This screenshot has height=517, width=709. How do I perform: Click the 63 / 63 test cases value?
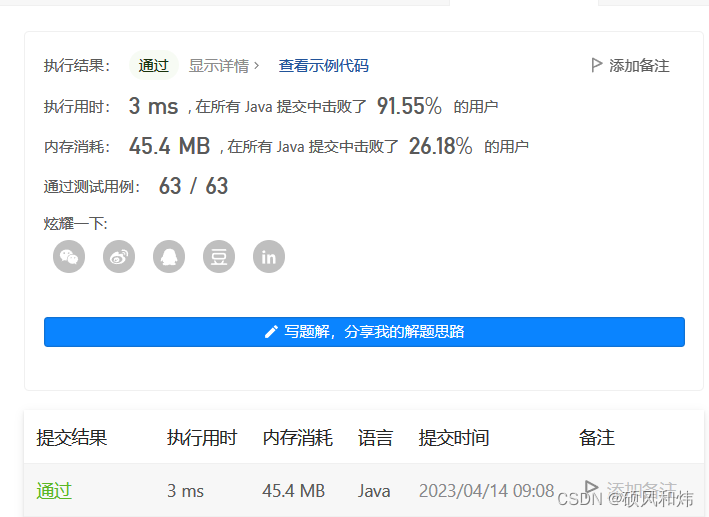click(x=194, y=186)
